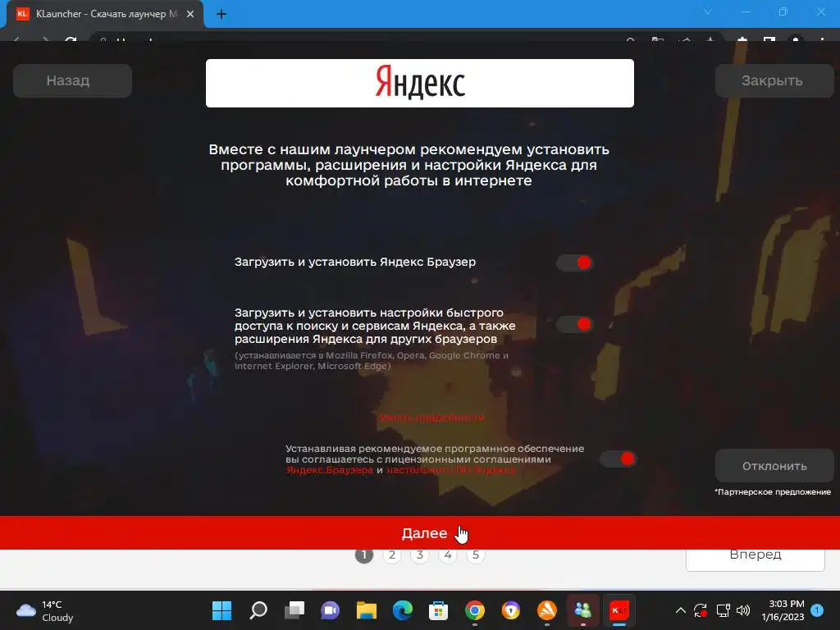Open the orange bird app on taskbar
This screenshot has width=840, height=630.
tap(546, 610)
